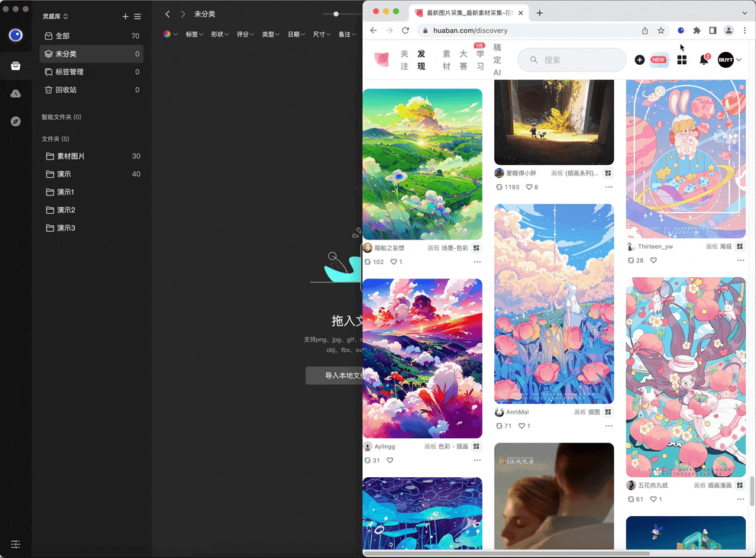
Task: Open the cloud sync sidebar icon
Action: point(15,93)
